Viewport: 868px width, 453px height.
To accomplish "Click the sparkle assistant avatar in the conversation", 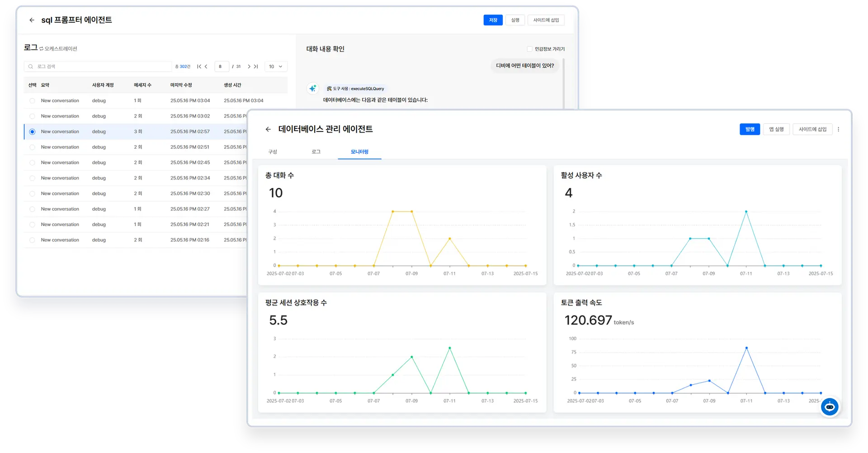I will (x=312, y=88).
